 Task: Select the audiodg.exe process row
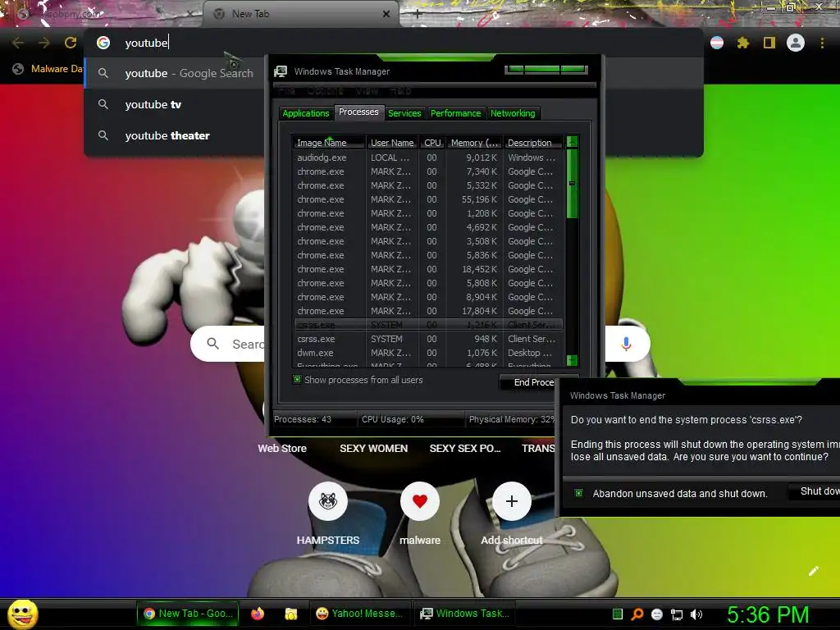tap(427, 157)
